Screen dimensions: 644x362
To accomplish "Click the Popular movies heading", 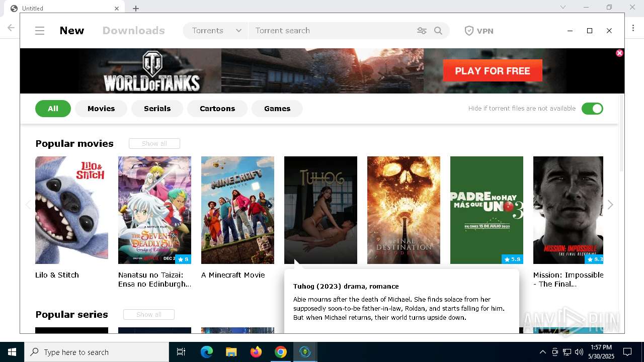I will pos(74,144).
